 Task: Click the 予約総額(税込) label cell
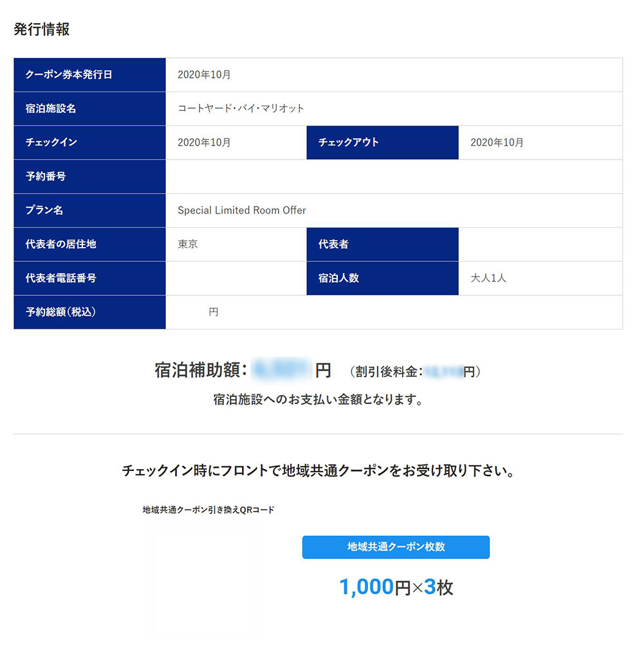pos(89,312)
